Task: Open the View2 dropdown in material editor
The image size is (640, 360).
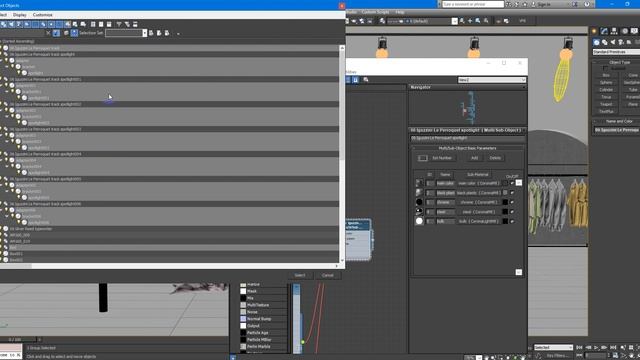Action: (492, 80)
